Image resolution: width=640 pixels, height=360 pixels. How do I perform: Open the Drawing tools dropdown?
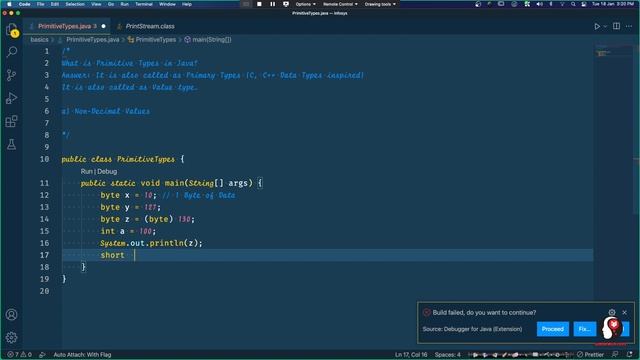(380, 4)
